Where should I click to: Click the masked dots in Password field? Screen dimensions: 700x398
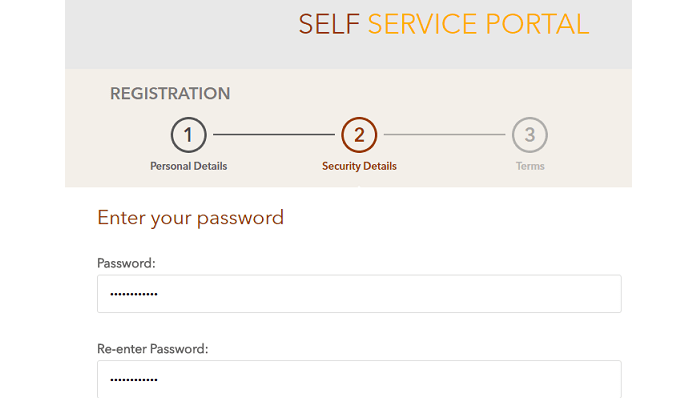tap(134, 294)
